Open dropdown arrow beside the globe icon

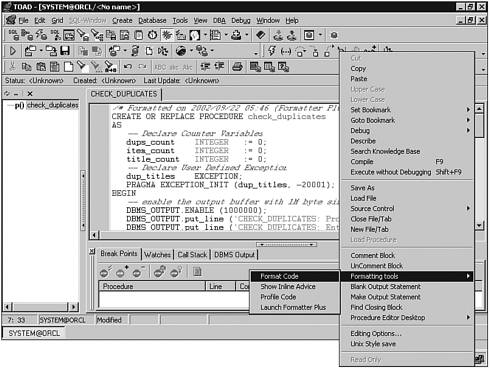point(191,51)
